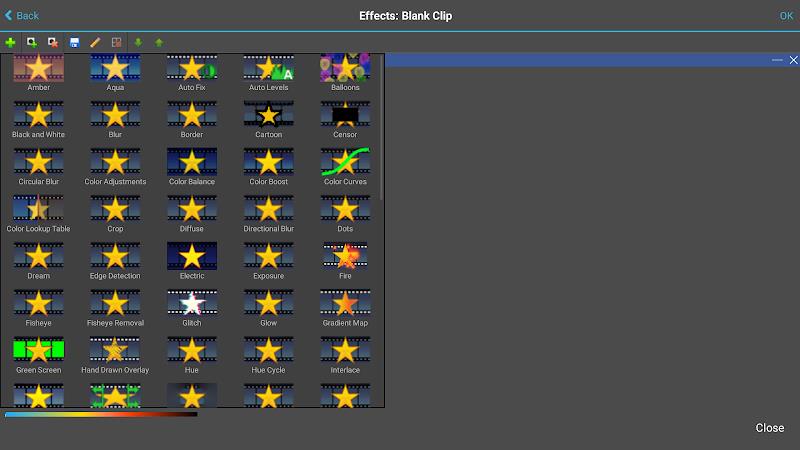Apply the Color Boost effect

(268, 167)
